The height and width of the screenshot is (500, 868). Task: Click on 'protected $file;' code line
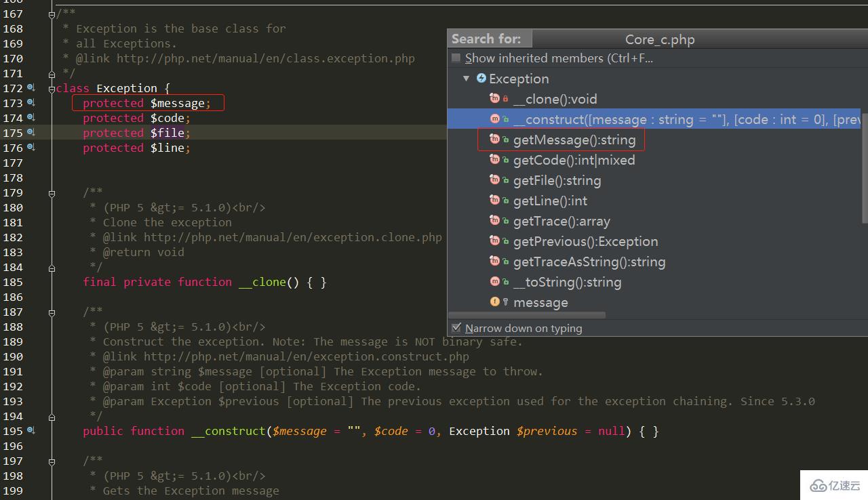tap(137, 133)
